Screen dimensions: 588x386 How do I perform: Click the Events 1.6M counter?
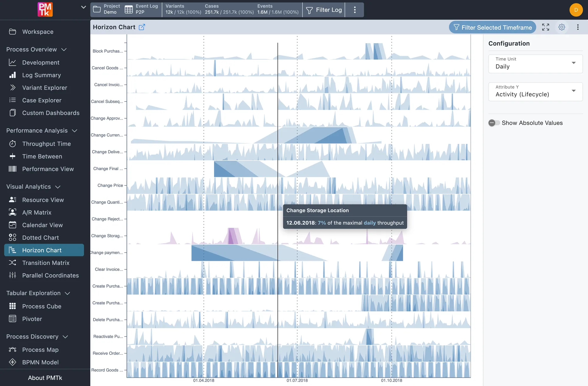(x=278, y=9)
